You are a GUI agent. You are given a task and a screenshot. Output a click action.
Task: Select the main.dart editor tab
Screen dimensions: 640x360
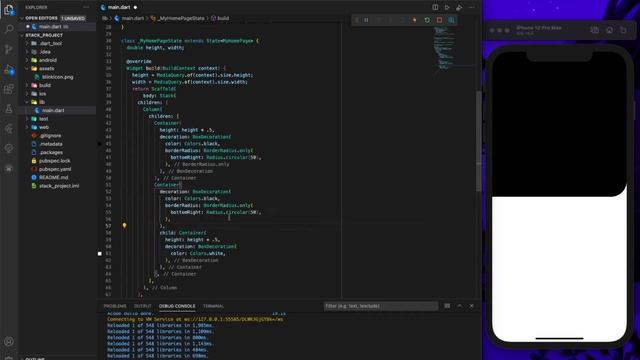click(x=118, y=7)
